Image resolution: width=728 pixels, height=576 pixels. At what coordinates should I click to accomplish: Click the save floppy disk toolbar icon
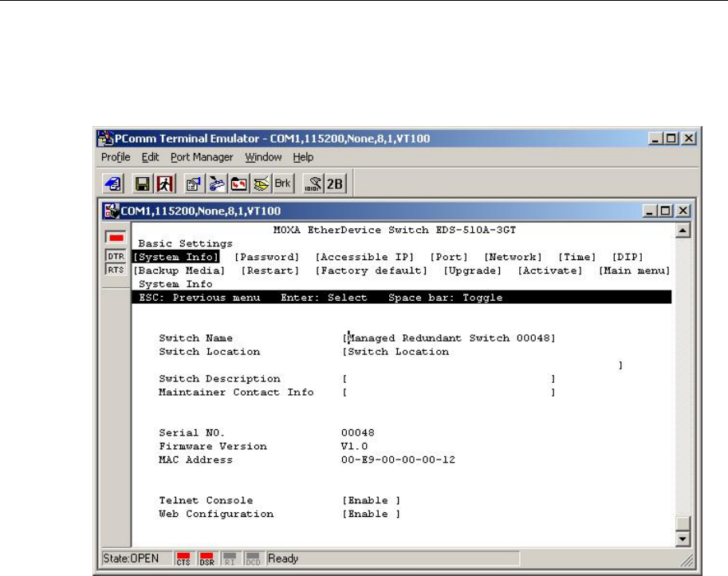(x=142, y=184)
